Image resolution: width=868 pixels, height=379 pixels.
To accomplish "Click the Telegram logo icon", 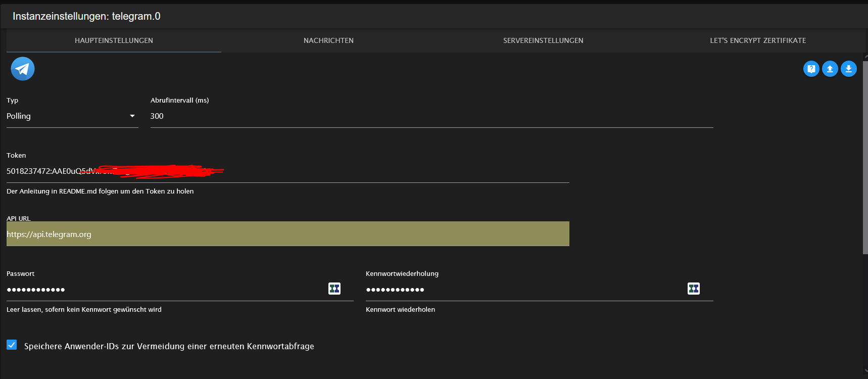I will 23,69.
